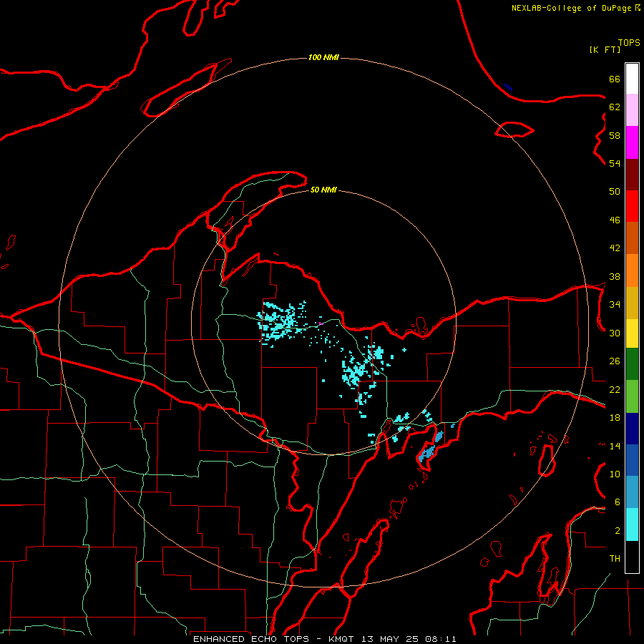Click the 13 MAY 25 date text
This screenshot has width=644, height=644.
pos(390,639)
